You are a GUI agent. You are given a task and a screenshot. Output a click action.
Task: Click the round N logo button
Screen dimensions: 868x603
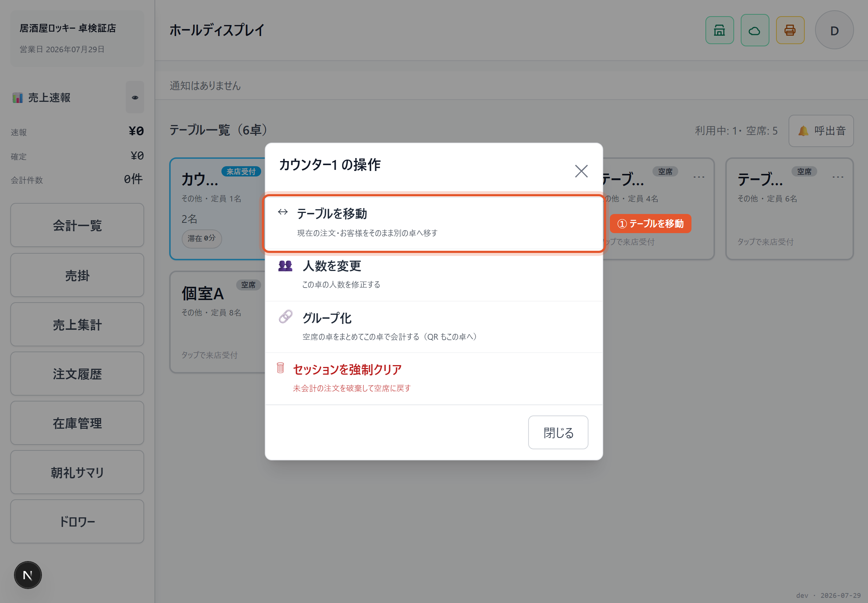pos(28,575)
